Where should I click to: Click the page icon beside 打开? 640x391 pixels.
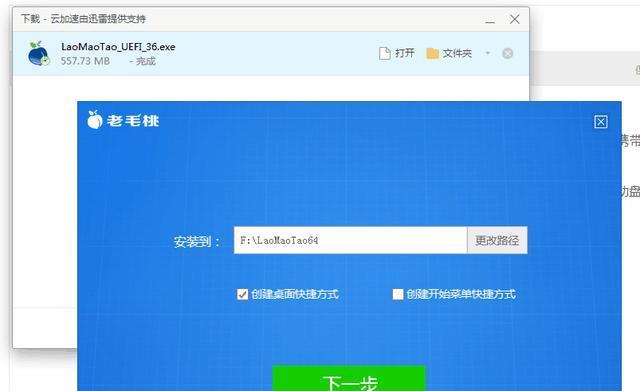(x=384, y=53)
